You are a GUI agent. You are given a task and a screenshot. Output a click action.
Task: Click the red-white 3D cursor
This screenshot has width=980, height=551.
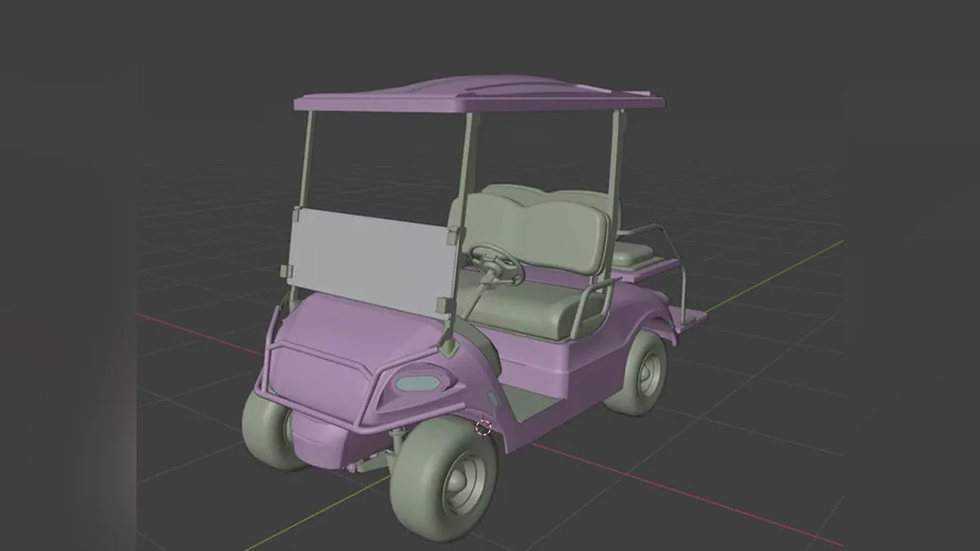[x=483, y=427]
